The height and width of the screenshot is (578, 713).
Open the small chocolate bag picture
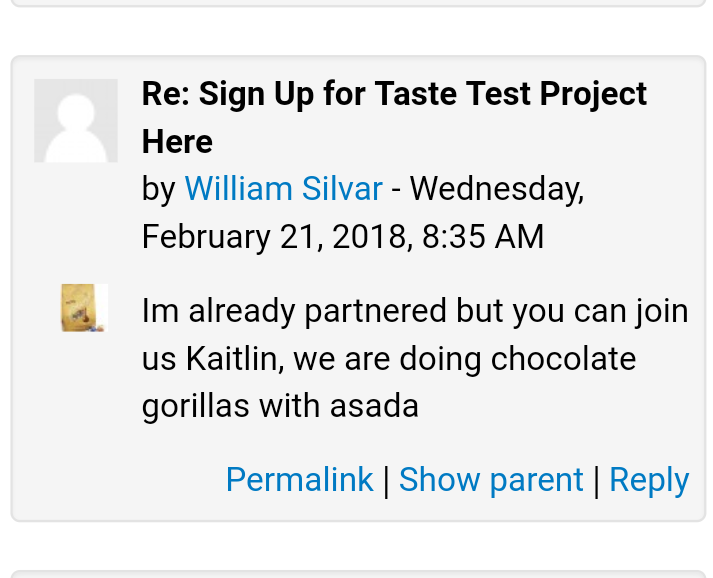click(85, 308)
